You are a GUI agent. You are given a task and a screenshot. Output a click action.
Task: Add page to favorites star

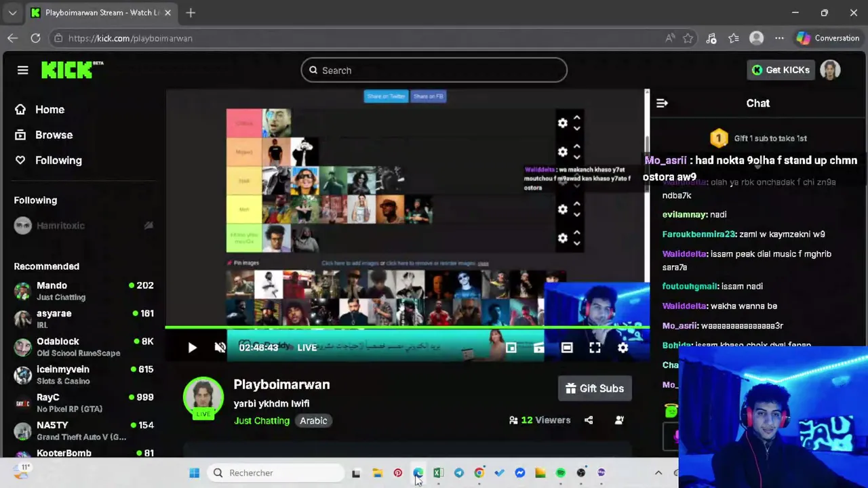688,39
